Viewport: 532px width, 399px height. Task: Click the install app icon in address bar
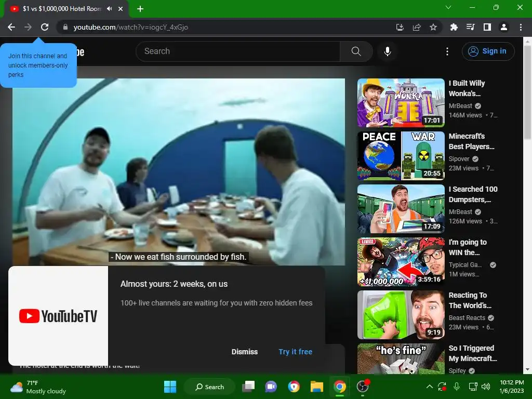(400, 27)
